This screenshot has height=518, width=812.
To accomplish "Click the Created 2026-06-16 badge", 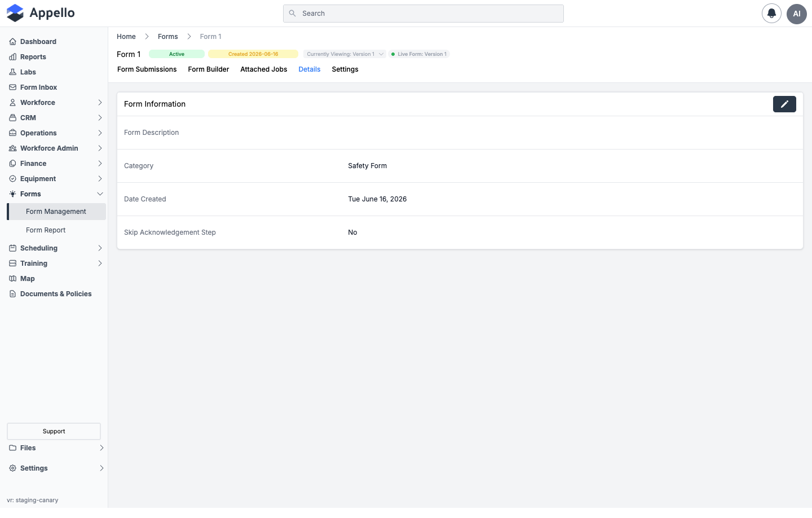I will (253, 54).
